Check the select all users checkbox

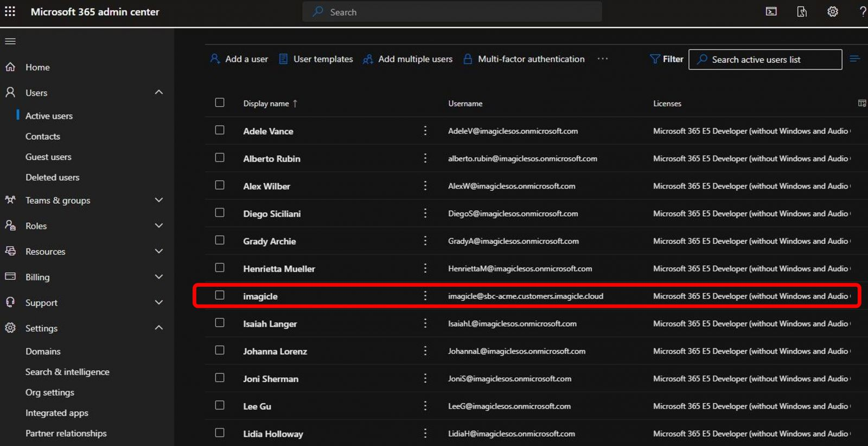pos(220,102)
